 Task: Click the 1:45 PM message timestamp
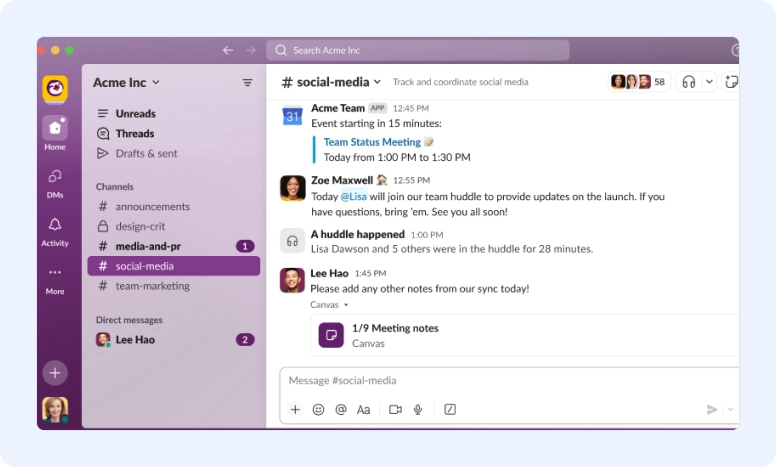point(370,273)
